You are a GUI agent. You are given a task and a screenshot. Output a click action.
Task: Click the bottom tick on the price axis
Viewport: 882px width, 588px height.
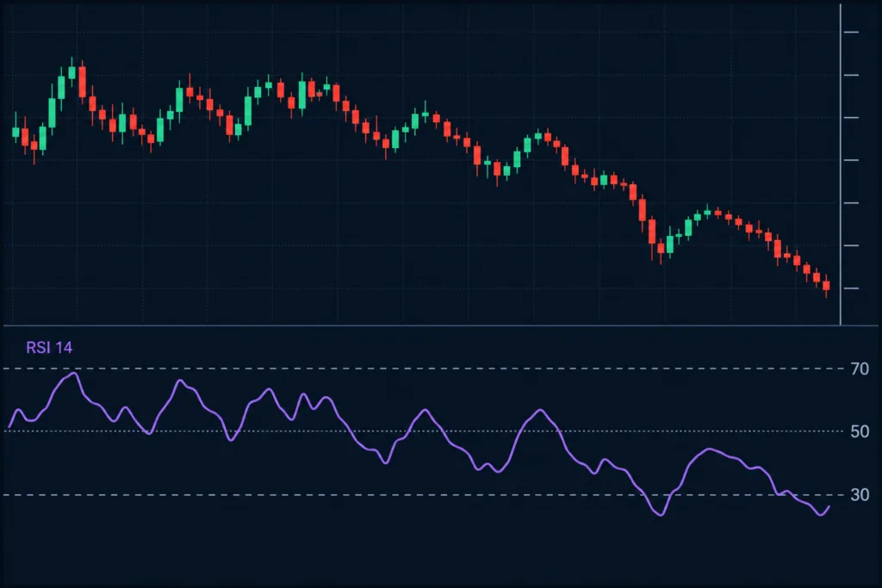(x=851, y=288)
